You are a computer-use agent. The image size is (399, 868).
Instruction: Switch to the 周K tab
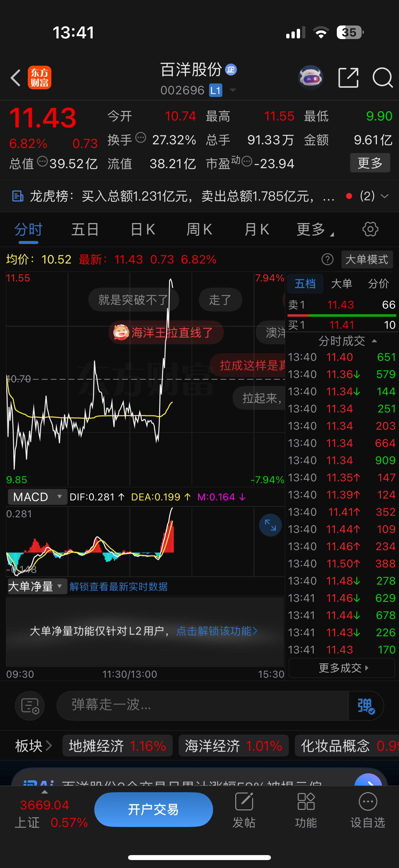(x=199, y=230)
